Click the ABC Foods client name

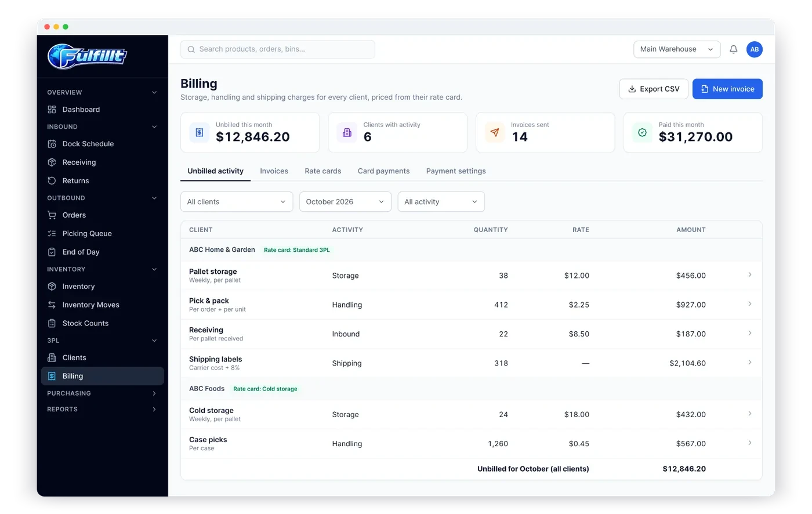(x=206, y=389)
